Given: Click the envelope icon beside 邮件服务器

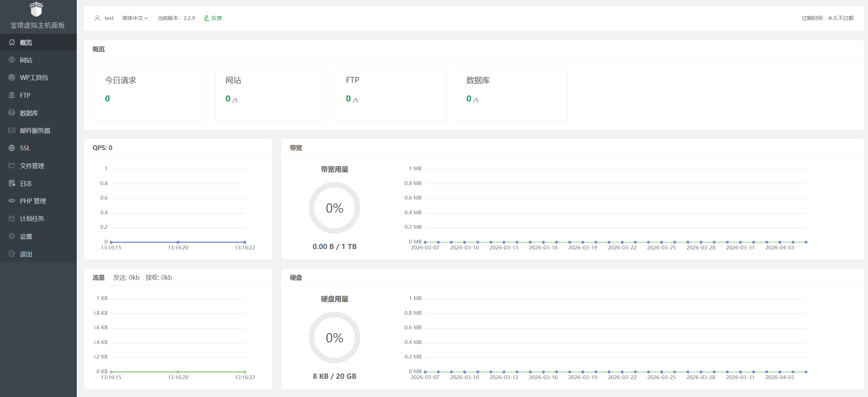Looking at the screenshot, I should click(12, 130).
